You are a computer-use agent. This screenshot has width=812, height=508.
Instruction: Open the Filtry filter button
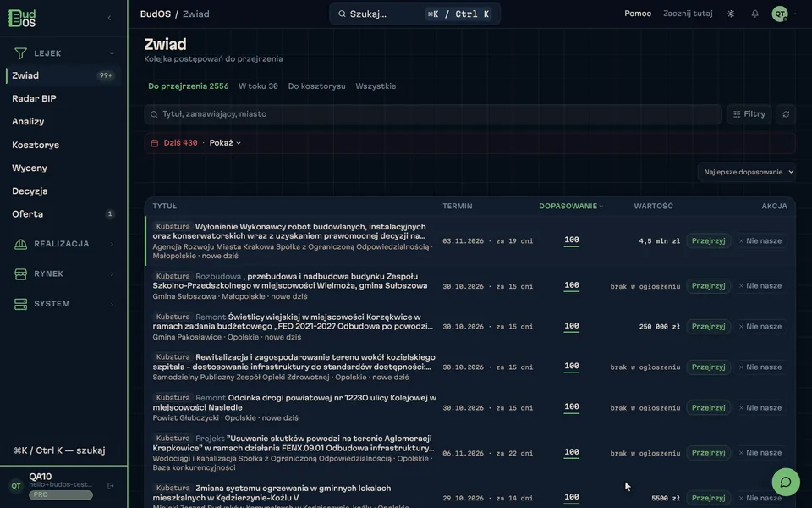click(749, 114)
